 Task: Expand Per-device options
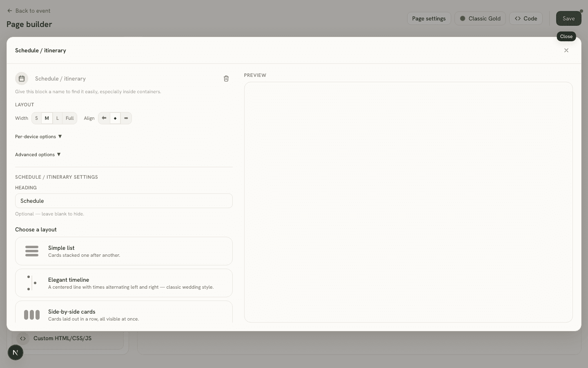(38, 137)
